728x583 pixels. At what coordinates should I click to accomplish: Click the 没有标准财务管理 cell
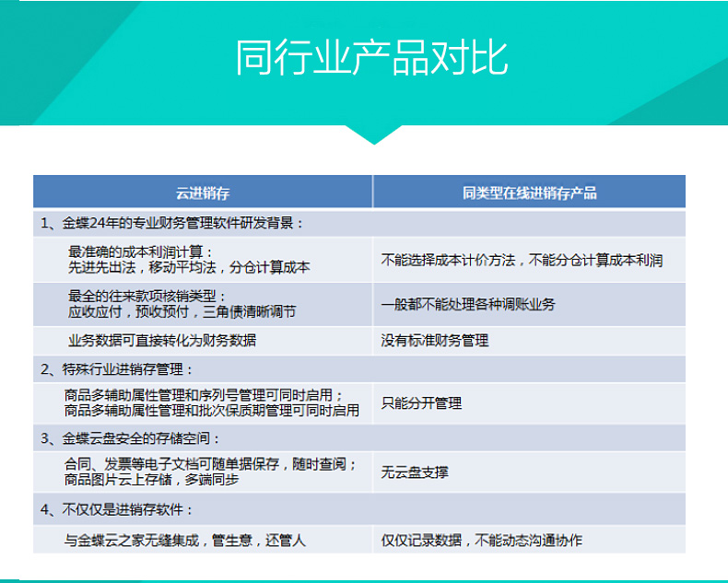click(x=435, y=341)
